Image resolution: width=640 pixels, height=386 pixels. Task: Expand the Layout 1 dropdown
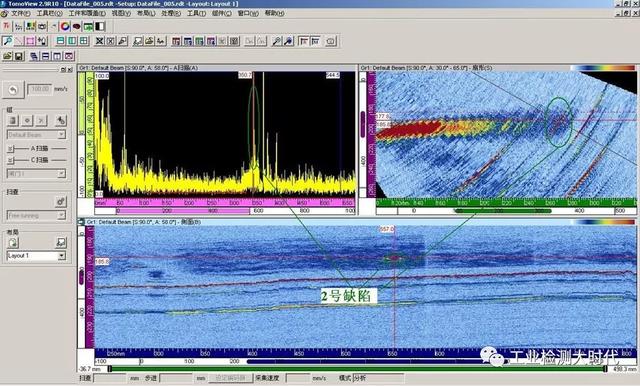click(62, 256)
